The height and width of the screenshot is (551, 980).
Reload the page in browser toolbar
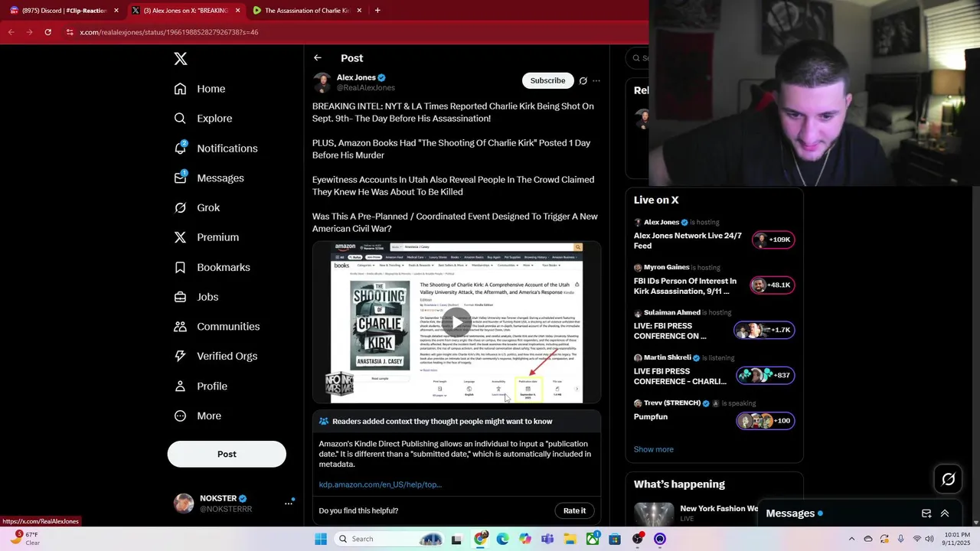tap(48, 32)
